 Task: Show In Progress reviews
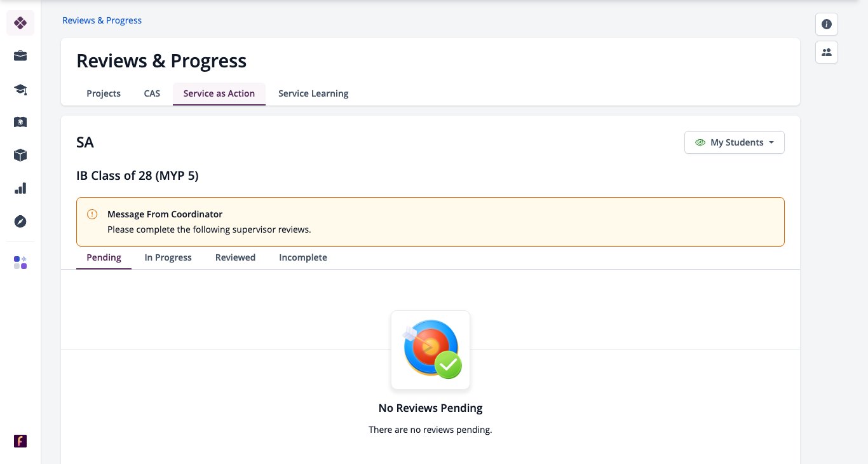click(x=168, y=257)
